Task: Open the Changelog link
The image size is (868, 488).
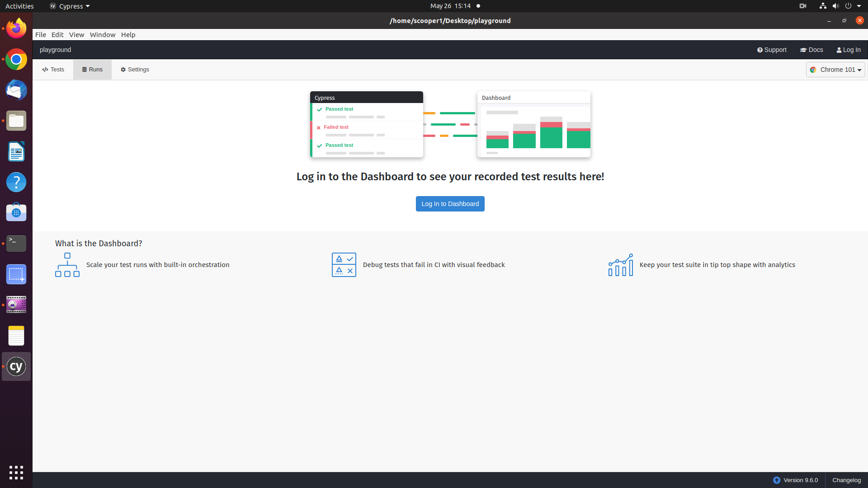Action: click(x=846, y=480)
